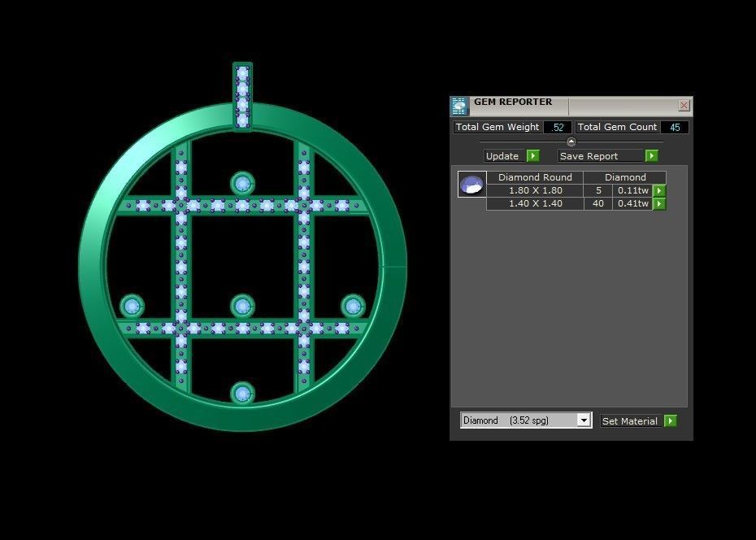
Task: Click the green arrow on the 0.11tw row
Action: point(658,190)
